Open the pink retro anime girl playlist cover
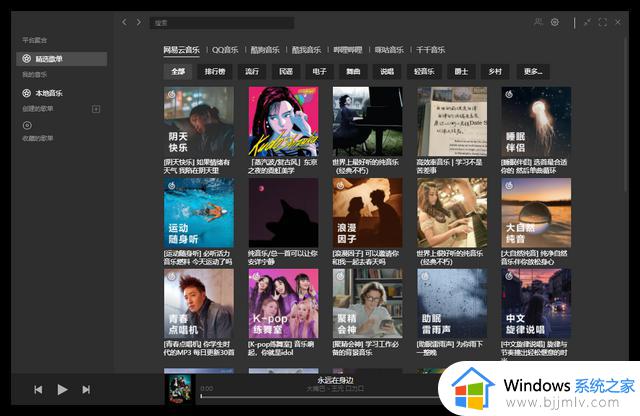 pyautogui.click(x=283, y=121)
